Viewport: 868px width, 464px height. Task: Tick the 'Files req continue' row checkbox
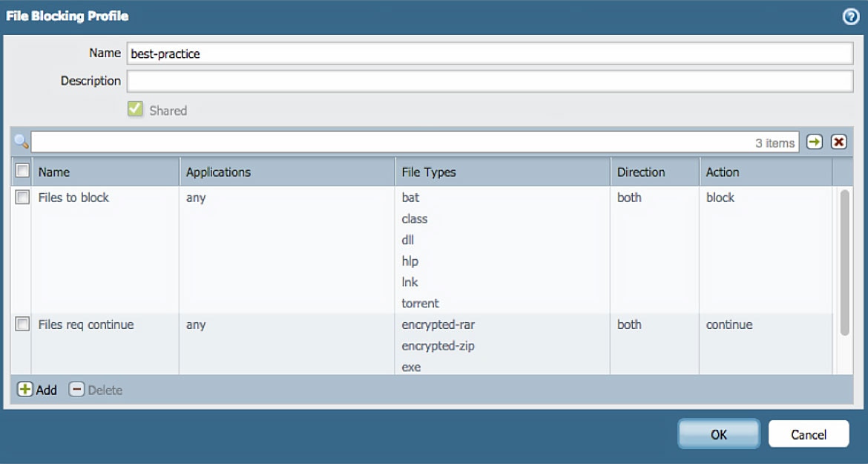tap(22, 324)
